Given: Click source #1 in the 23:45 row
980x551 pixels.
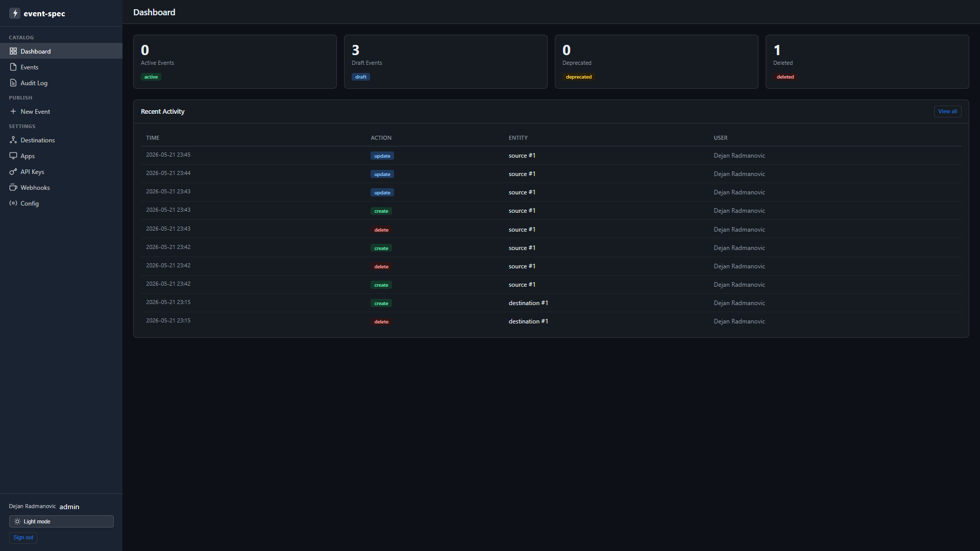Looking at the screenshot, I should pyautogui.click(x=522, y=156).
